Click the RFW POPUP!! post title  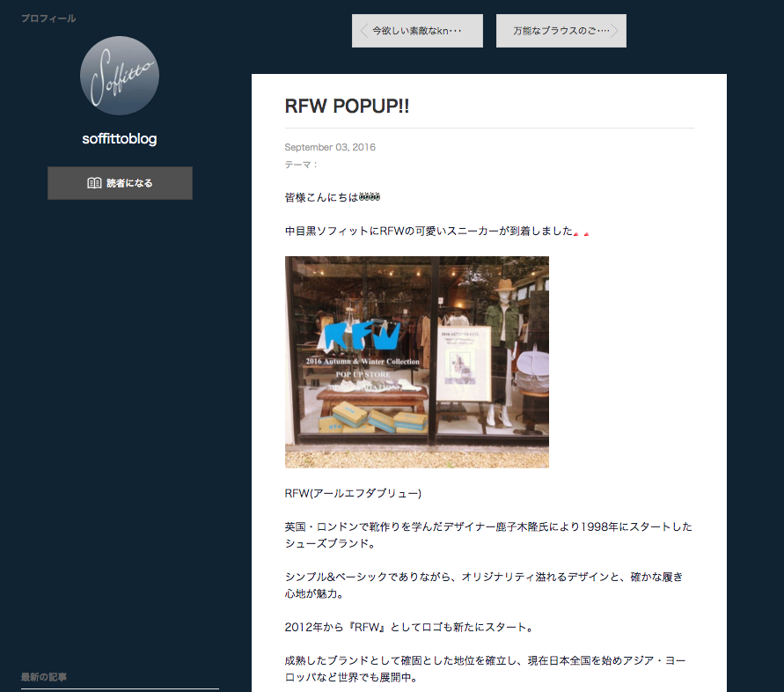[x=347, y=106]
